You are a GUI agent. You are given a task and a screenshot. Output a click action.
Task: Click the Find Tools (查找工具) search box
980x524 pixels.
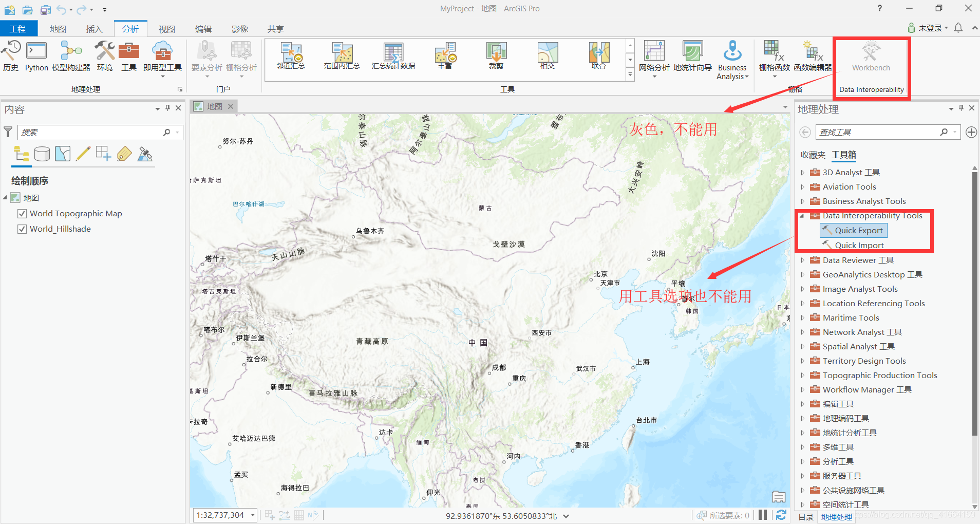pyautogui.click(x=888, y=133)
